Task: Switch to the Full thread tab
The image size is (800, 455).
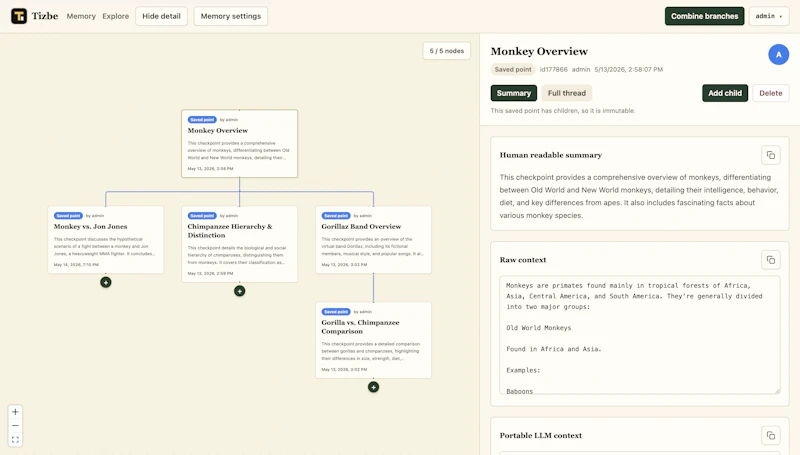Action: coord(567,93)
